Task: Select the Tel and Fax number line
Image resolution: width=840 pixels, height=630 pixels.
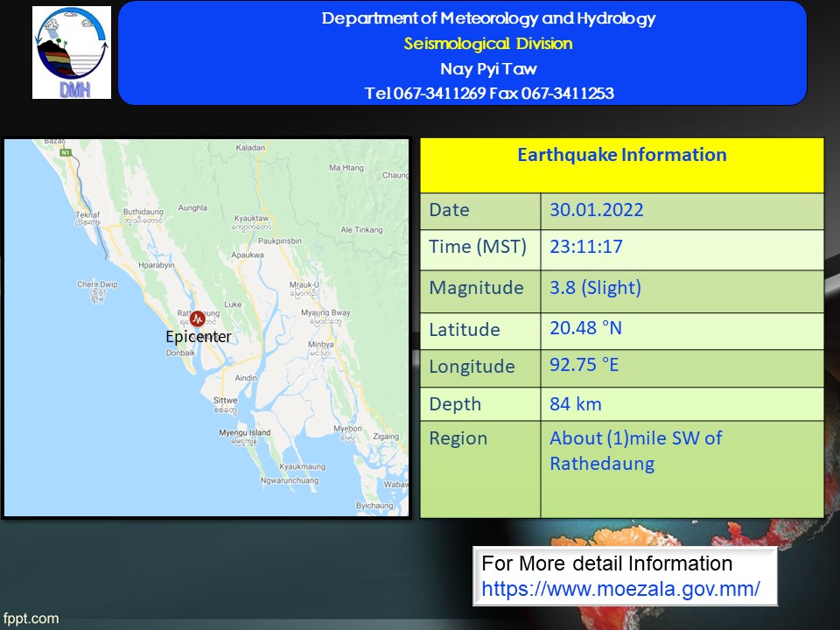Action: [x=489, y=94]
